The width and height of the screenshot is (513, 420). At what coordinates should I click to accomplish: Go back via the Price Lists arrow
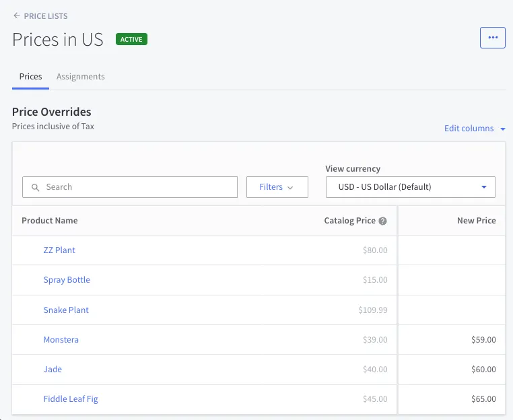pos(16,15)
